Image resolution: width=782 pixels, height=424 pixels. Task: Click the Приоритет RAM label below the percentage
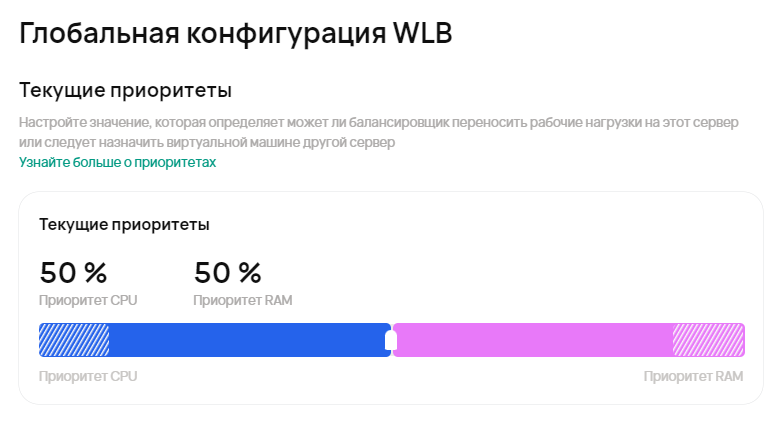[243, 299]
